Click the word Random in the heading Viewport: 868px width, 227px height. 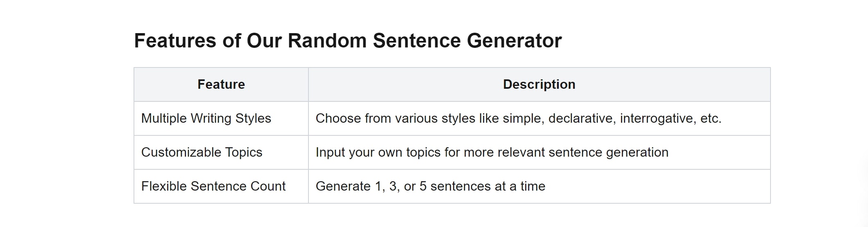[x=327, y=41]
